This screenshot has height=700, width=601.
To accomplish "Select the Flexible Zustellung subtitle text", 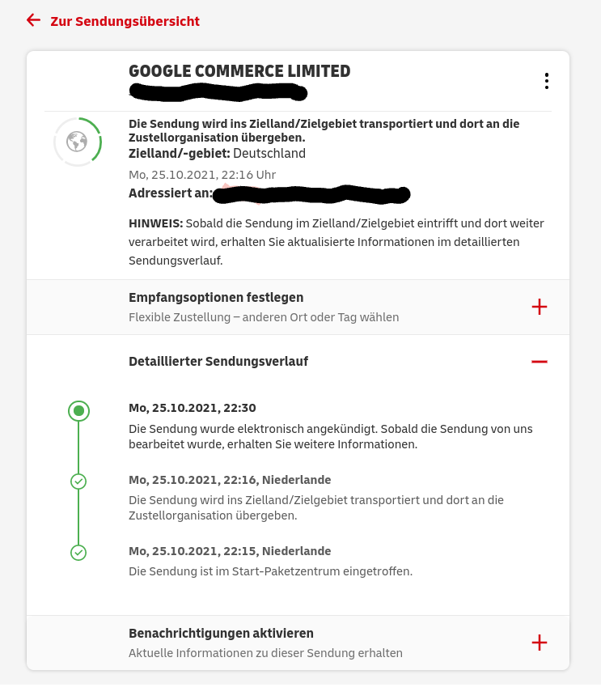I will tap(264, 317).
